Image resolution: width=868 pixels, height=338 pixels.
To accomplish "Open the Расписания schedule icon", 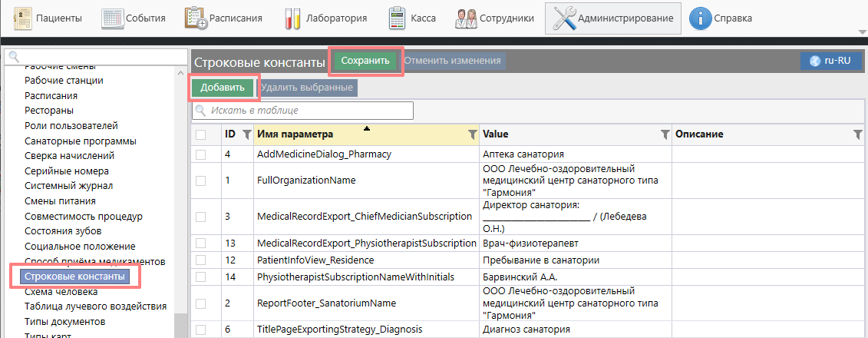I will click(197, 18).
